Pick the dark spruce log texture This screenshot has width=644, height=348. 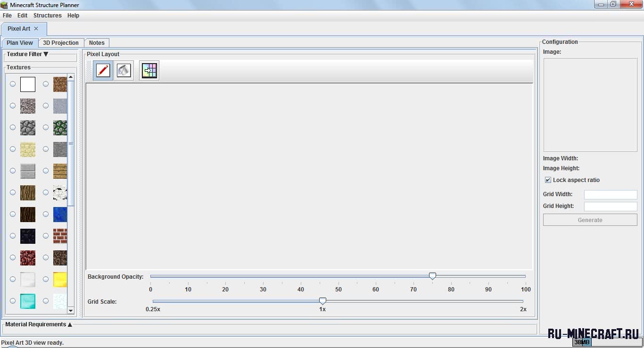(x=28, y=215)
